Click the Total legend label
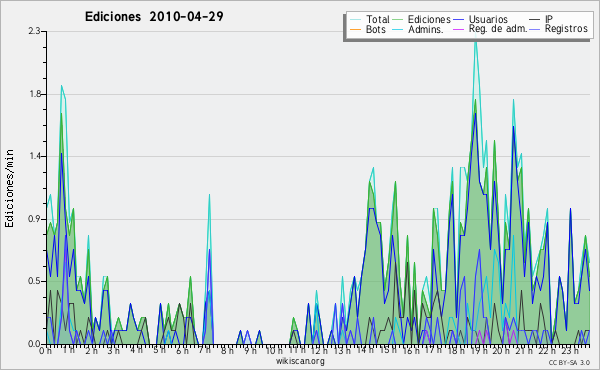Screen dimensions: 600x370 377,19
